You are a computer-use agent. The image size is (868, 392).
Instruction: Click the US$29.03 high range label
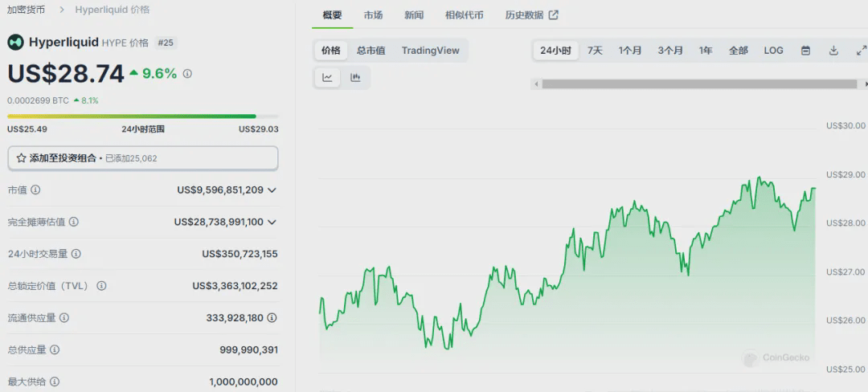click(259, 129)
